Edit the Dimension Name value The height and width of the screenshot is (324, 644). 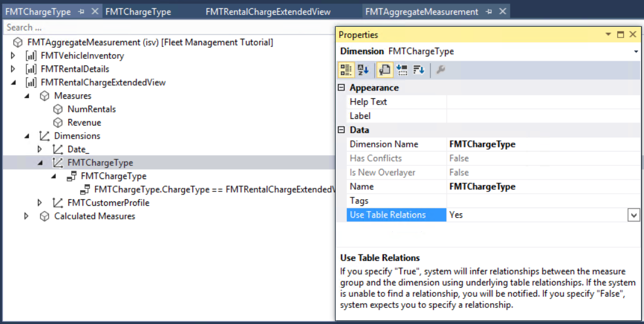click(543, 144)
